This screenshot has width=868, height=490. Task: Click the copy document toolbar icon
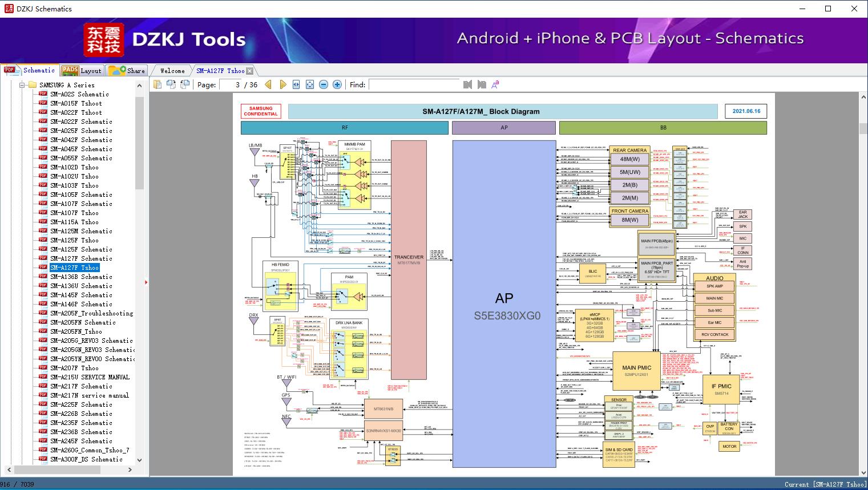click(x=158, y=84)
